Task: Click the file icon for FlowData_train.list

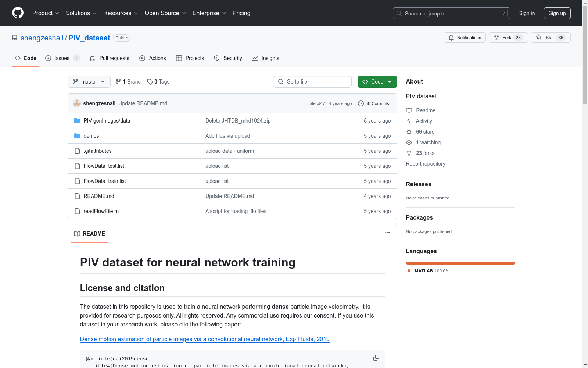Action: [x=77, y=181]
